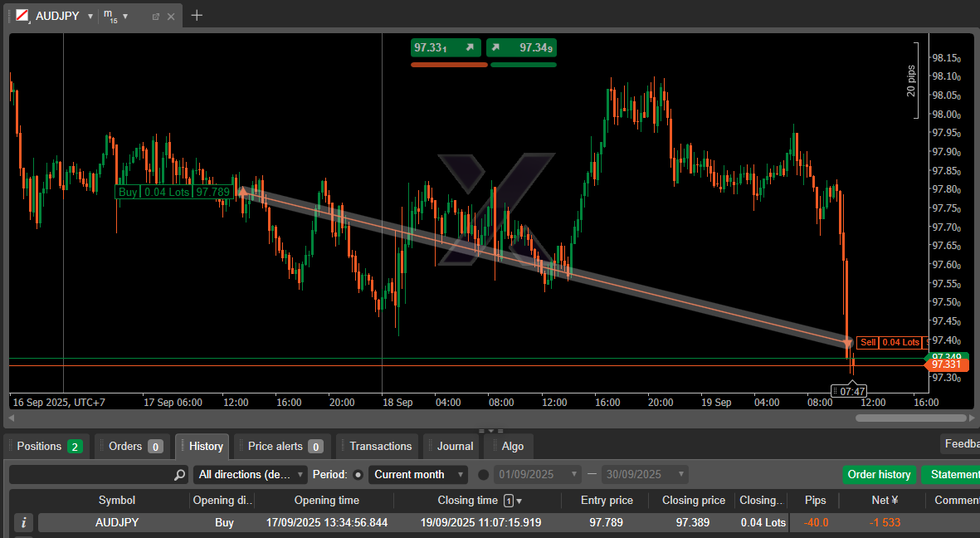Open info for the AUDJPY trade
This screenshot has width=980, height=538.
click(x=24, y=523)
